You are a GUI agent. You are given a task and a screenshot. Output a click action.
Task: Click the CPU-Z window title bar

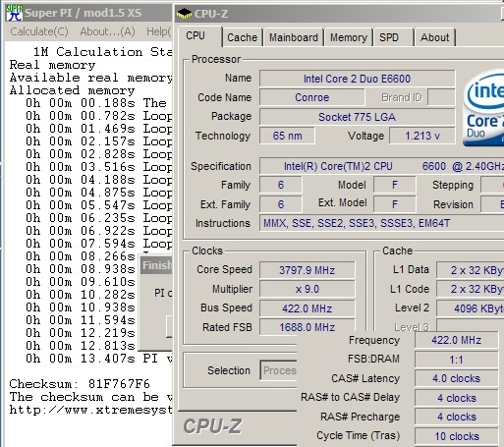point(339,14)
